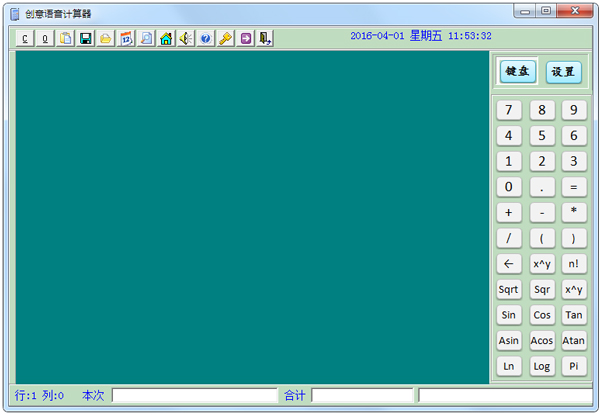Image resolution: width=600 pixels, height=415 pixels.
Task: Click the Tan key
Action: [574, 315]
